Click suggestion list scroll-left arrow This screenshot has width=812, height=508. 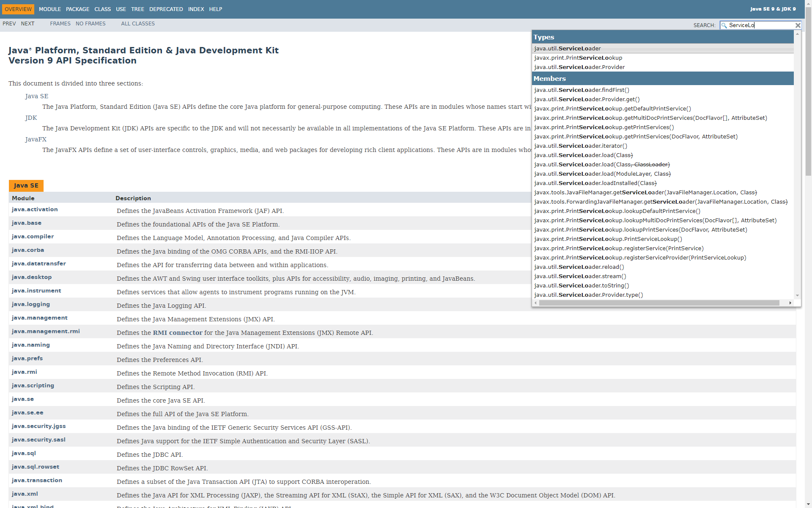(535, 303)
